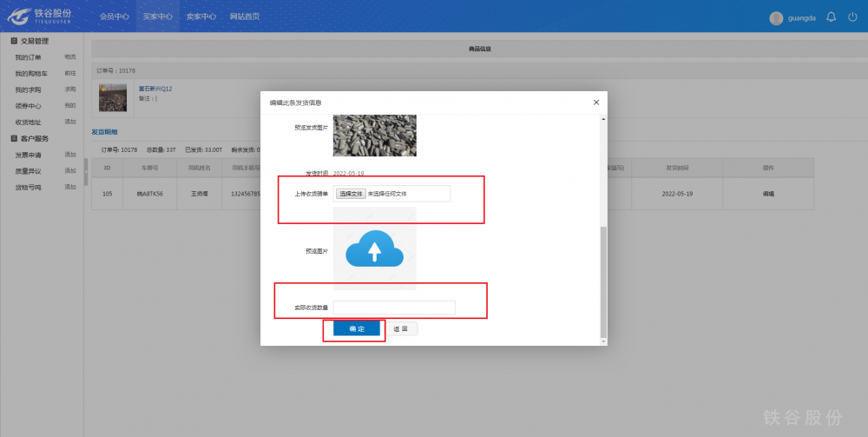Confirm with the blue 确定 button
Screen dimensions: 868x437
357,329
